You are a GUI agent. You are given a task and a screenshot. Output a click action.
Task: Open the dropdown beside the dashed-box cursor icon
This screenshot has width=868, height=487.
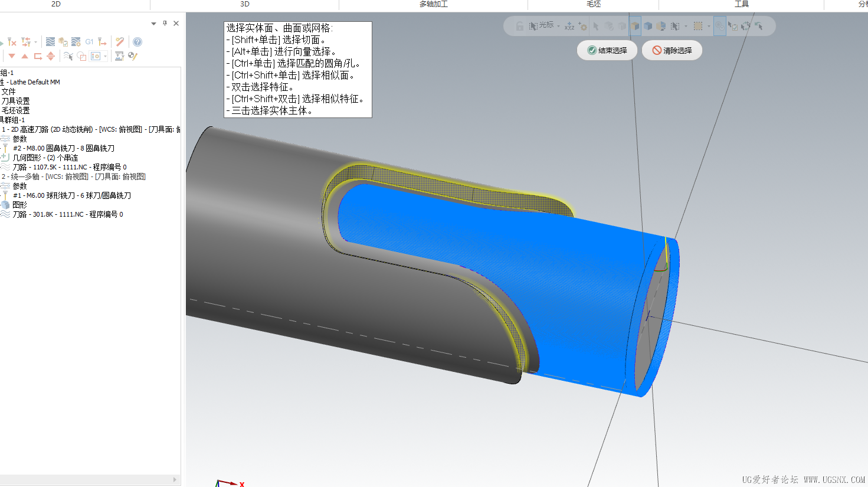pos(686,26)
